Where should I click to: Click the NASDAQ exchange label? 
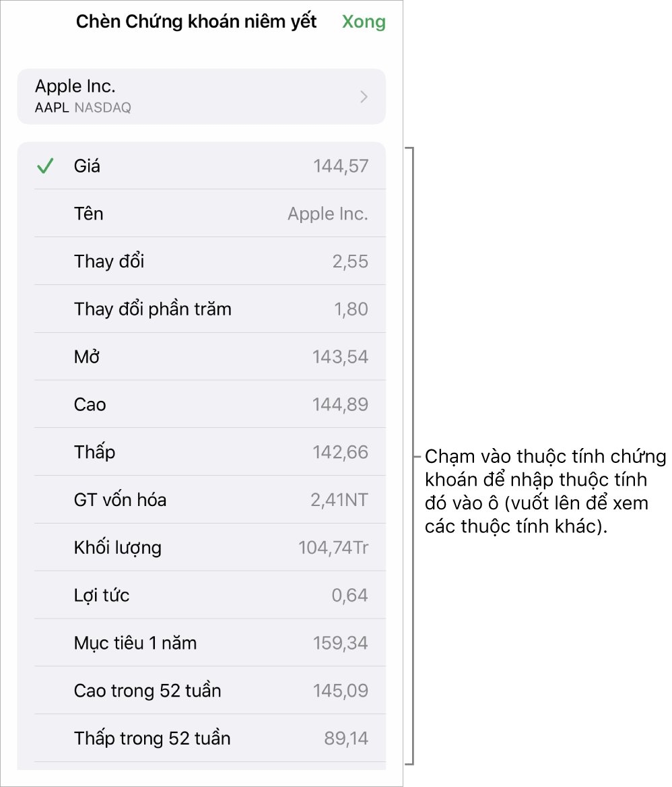(103, 107)
